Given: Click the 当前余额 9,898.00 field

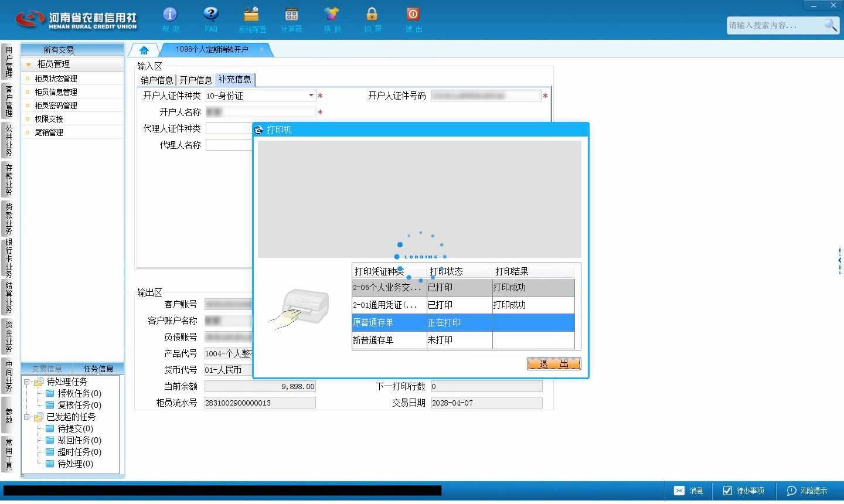Looking at the screenshot, I should 260,386.
